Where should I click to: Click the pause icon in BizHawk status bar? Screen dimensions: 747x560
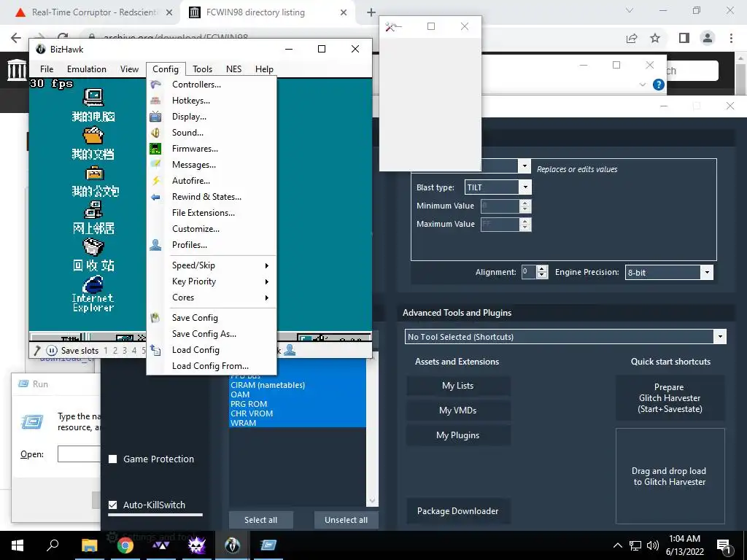click(x=52, y=351)
